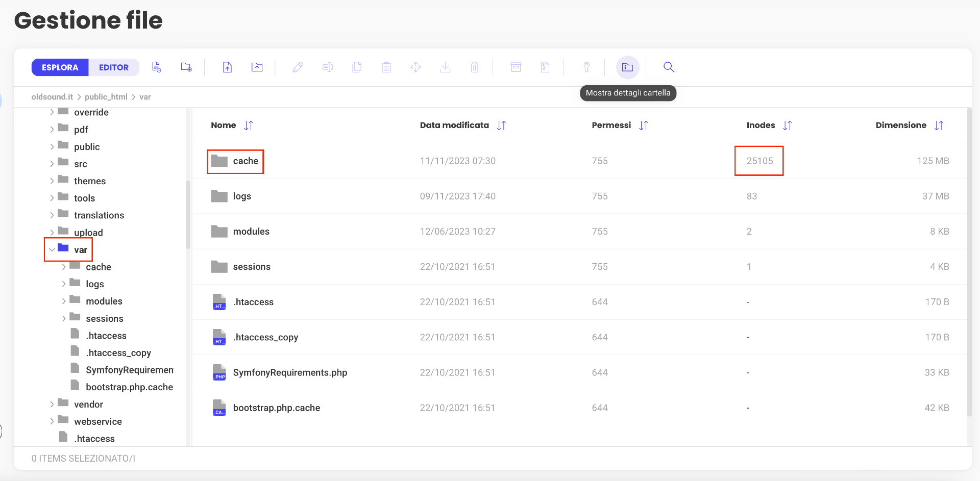Screen dimensions: 980x481
Task: Toggle the show folder details icon
Action: point(627,67)
